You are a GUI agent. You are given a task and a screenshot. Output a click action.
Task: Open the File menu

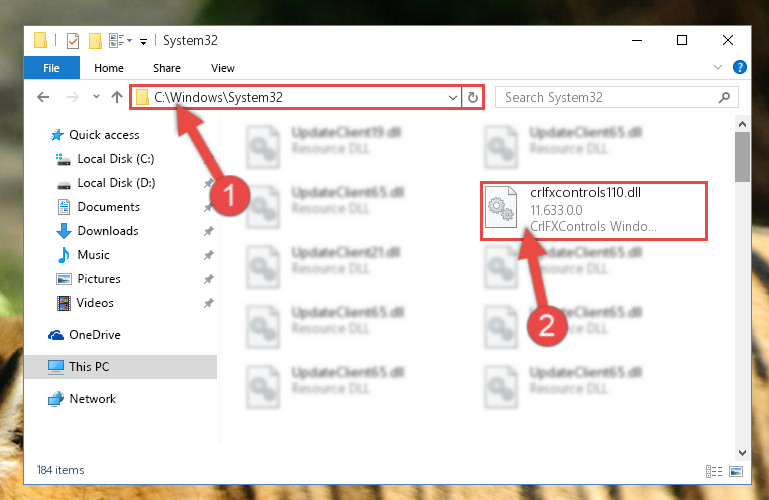coord(51,68)
